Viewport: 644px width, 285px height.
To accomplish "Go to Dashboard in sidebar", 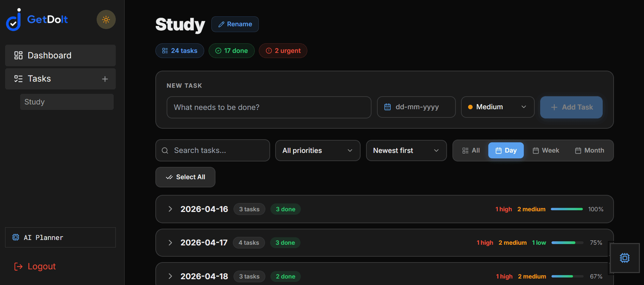I will click(60, 55).
